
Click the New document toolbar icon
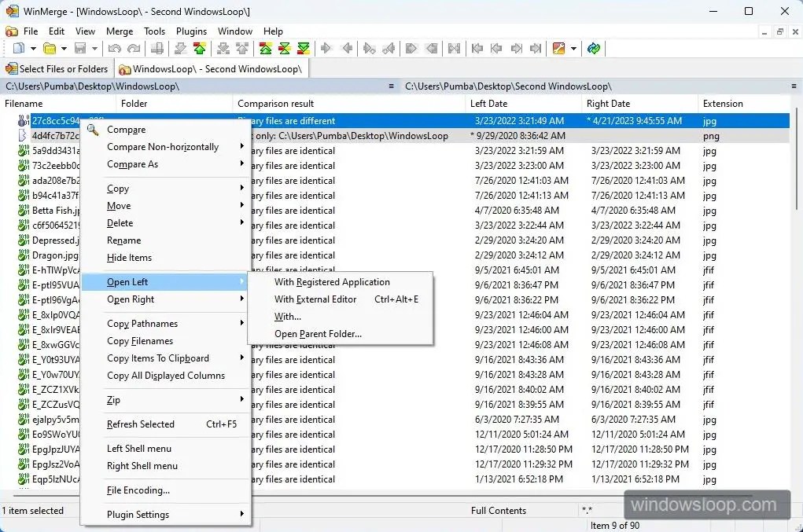18,49
